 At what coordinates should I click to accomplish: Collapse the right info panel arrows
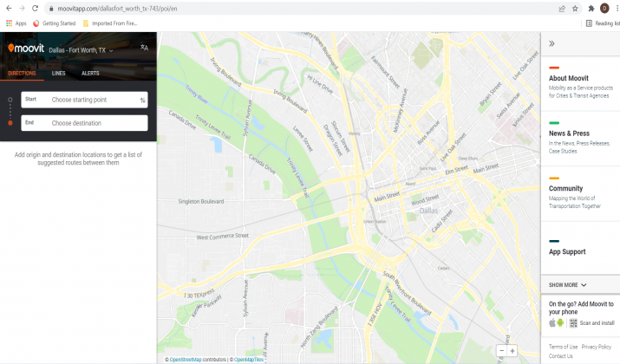pos(551,43)
